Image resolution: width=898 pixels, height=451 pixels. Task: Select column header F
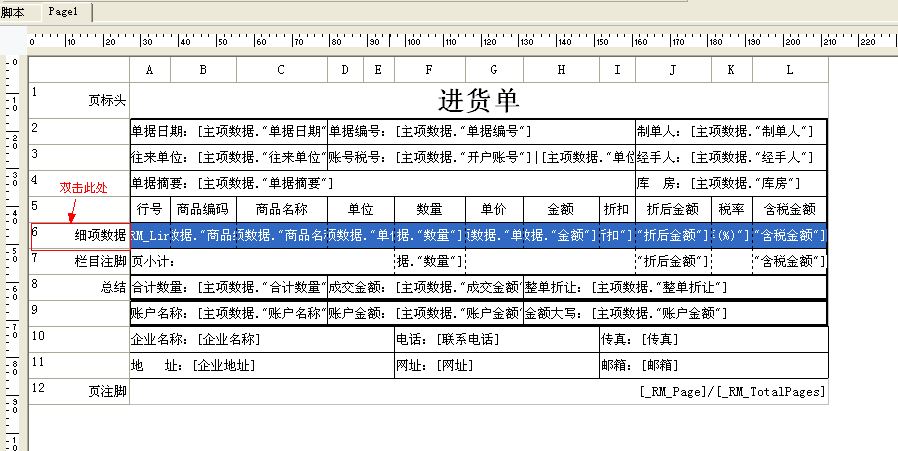pyautogui.click(x=430, y=70)
